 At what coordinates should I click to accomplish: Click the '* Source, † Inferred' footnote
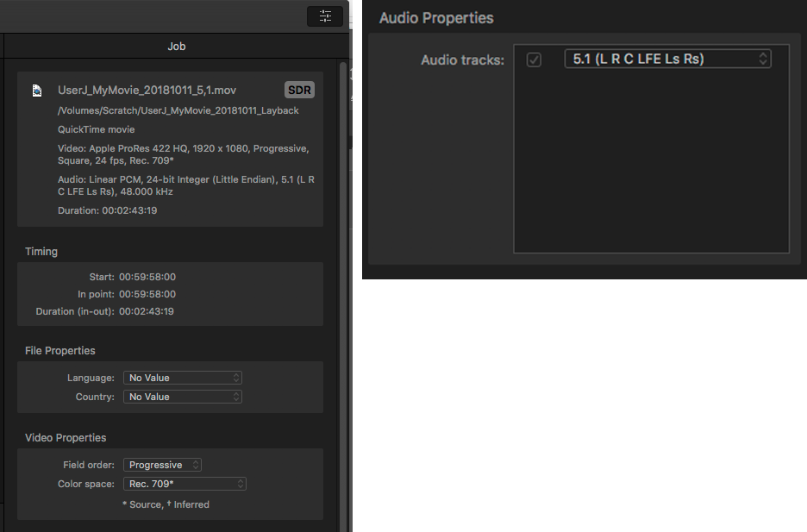(166, 504)
